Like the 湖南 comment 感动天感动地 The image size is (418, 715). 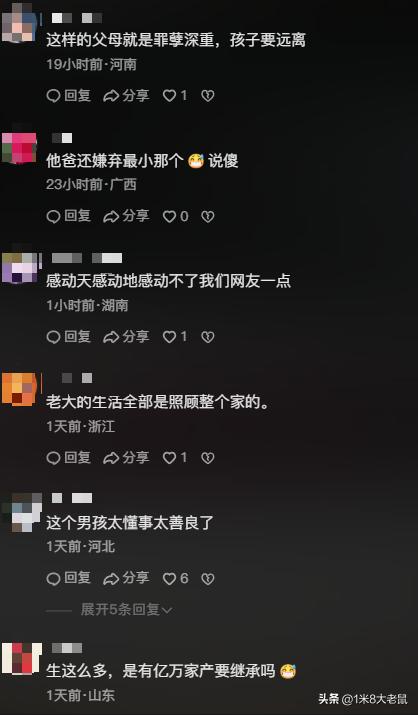point(175,337)
